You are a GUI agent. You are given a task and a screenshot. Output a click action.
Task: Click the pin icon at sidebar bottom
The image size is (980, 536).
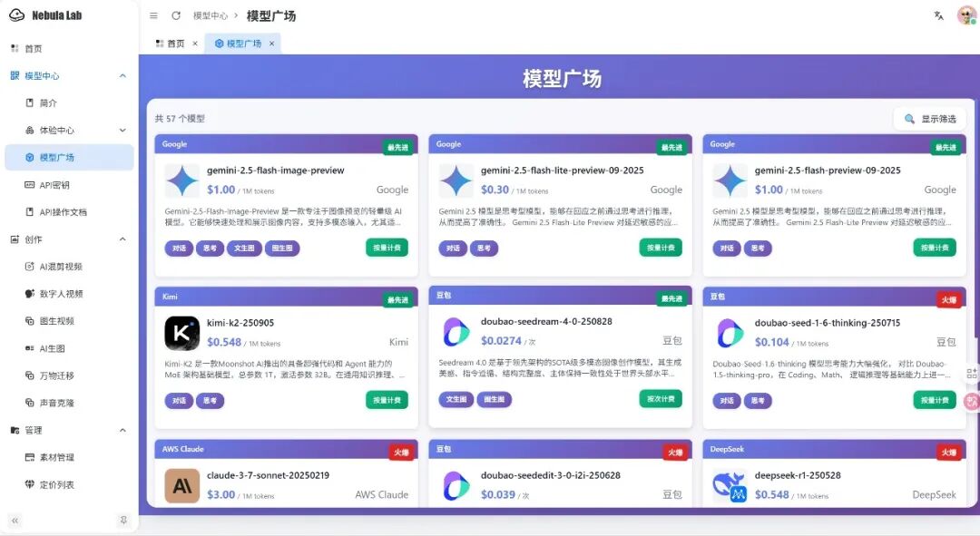[123, 521]
